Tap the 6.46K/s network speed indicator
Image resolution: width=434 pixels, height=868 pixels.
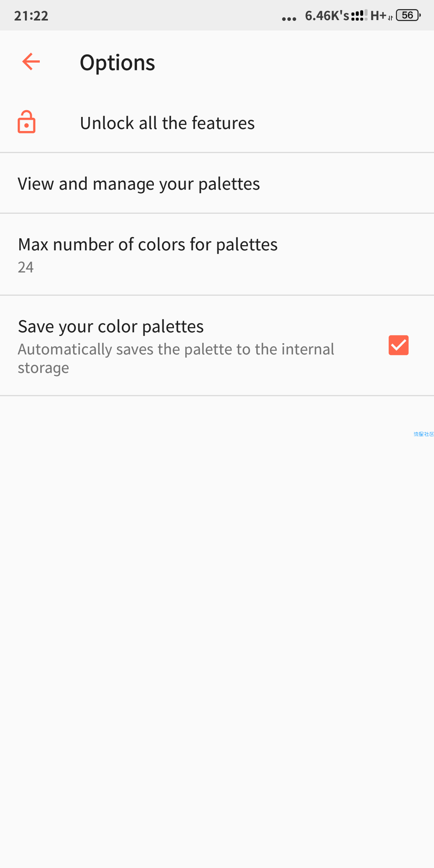pos(327,16)
